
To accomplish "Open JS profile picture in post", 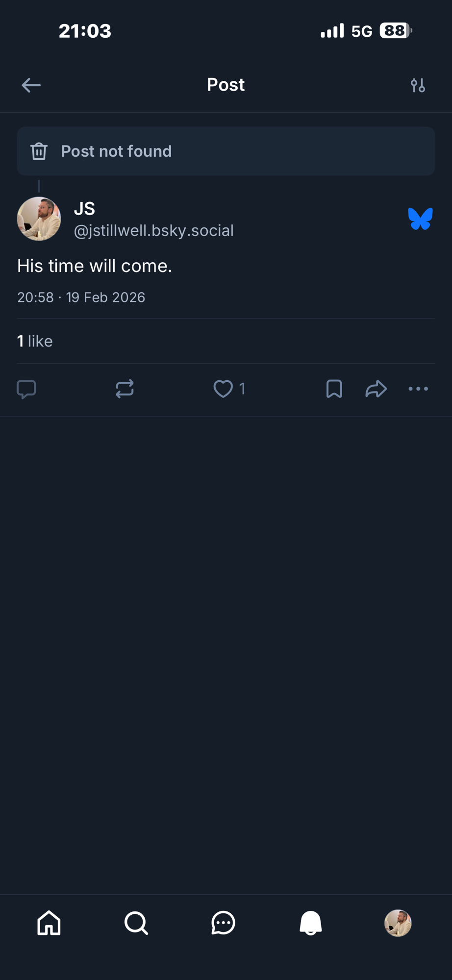I will click(x=39, y=219).
